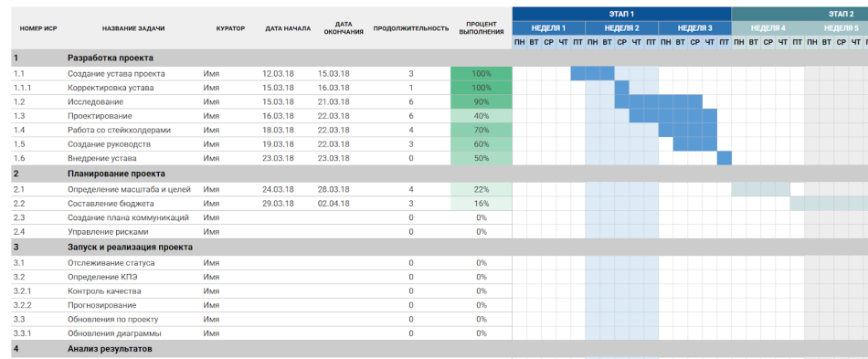The width and height of the screenshot is (868, 359).
Task: Click the Gantt bar for Корректировка устава
Action: coord(621,88)
